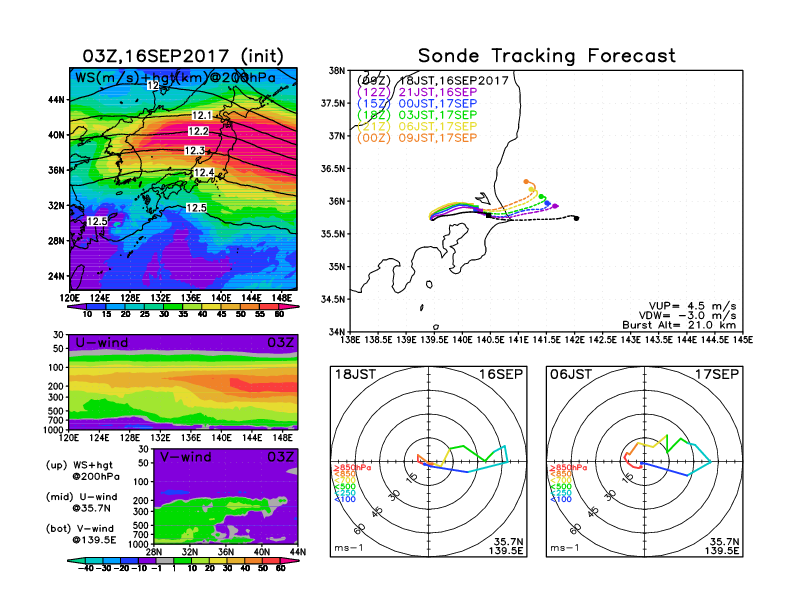The image size is (792, 612).
Task: Click the '145E' longitude label on the tracking map
Action: pos(742,340)
